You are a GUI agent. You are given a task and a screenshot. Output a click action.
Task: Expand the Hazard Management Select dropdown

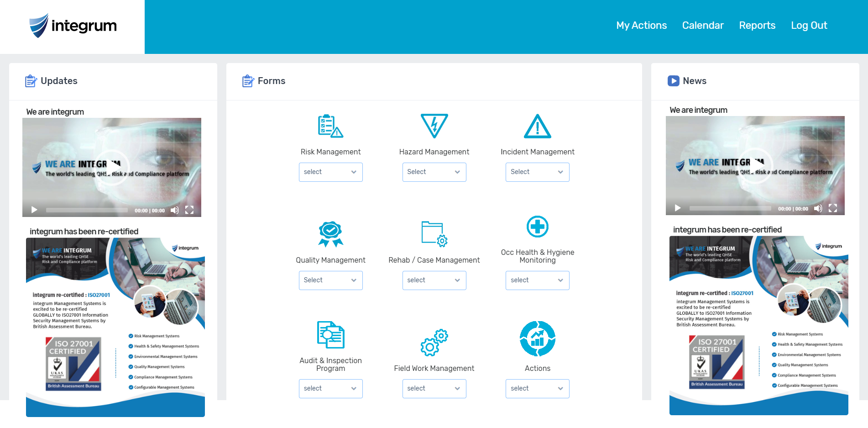(x=434, y=172)
